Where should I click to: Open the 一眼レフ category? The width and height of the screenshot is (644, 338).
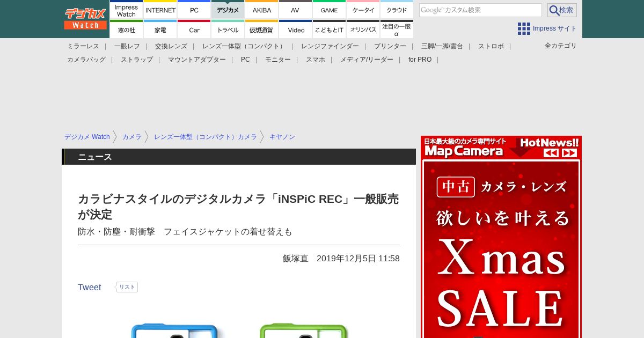coord(127,46)
